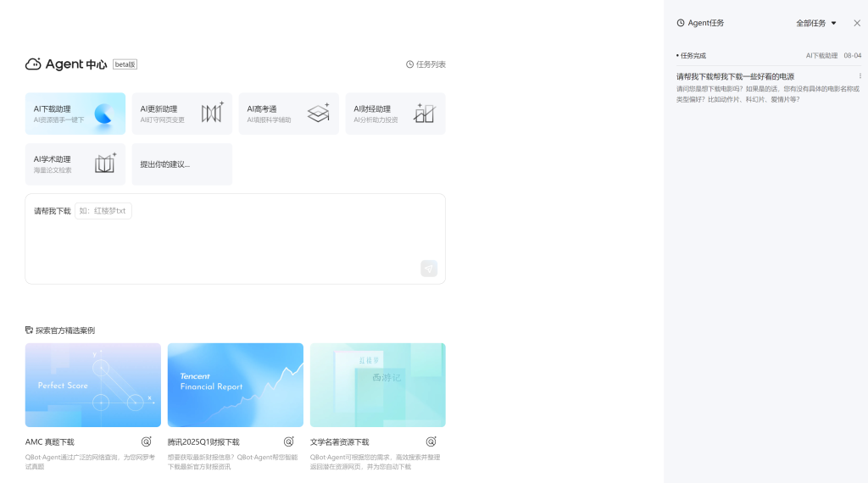Click the agent icon next to 文学名著资源下载
Image resolution: width=868 pixels, height=483 pixels.
tap(431, 441)
